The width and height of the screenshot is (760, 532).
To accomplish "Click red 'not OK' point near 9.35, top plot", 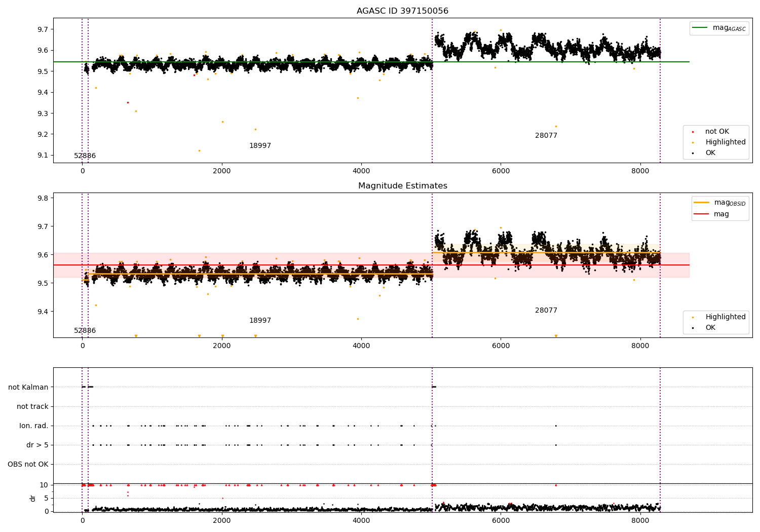I will coord(128,102).
